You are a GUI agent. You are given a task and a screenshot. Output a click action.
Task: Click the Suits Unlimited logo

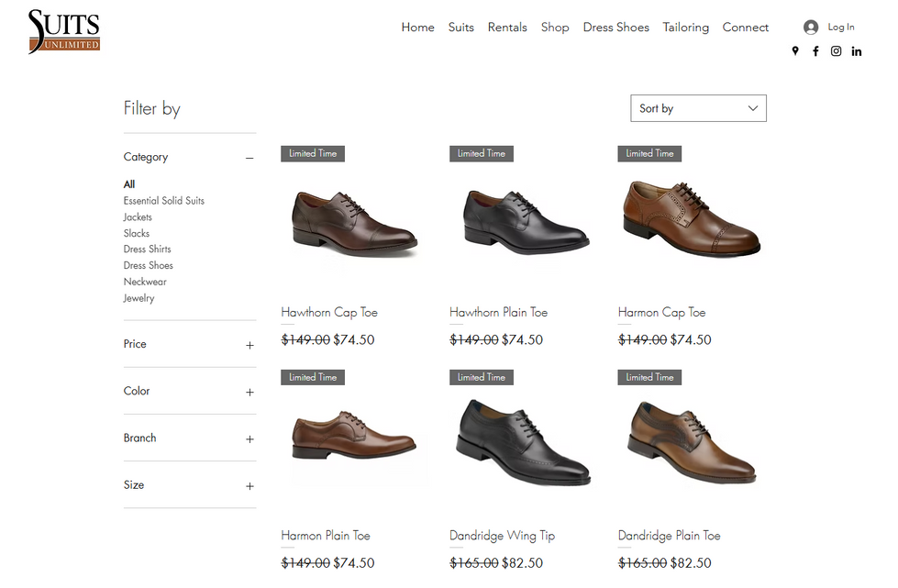[63, 31]
